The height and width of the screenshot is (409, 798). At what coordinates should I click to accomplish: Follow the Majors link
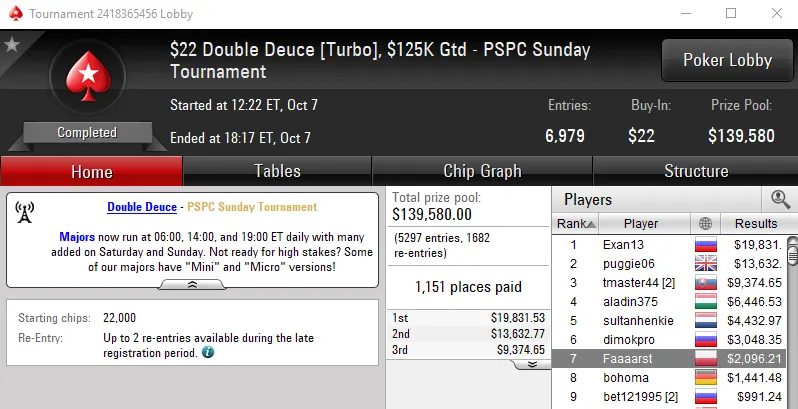pyautogui.click(x=77, y=239)
